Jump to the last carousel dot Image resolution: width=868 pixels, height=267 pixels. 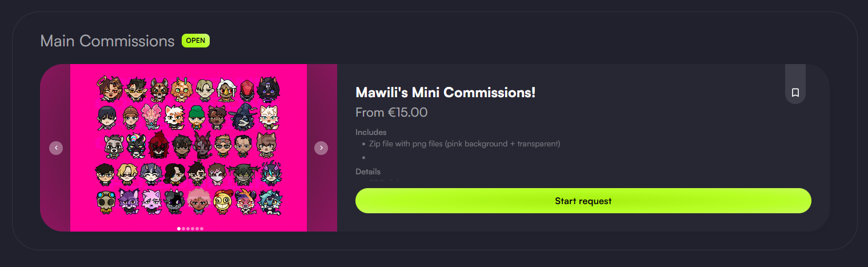pyautogui.click(x=202, y=229)
